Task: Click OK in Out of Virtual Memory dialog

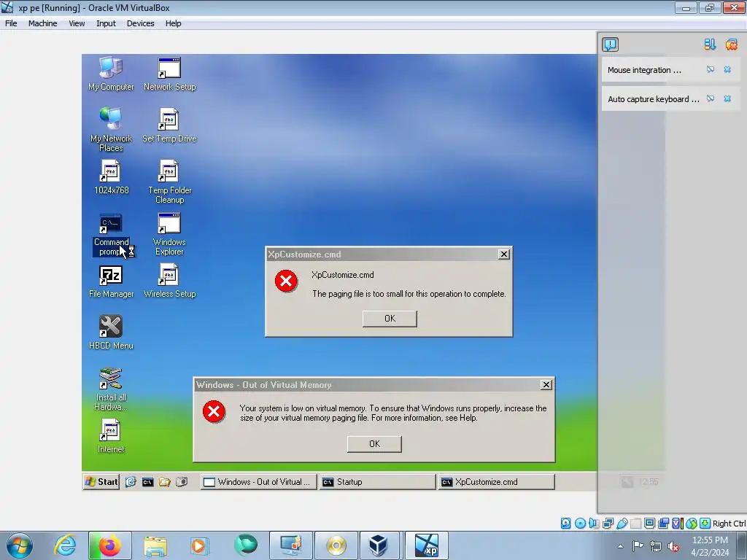Action: (x=374, y=444)
